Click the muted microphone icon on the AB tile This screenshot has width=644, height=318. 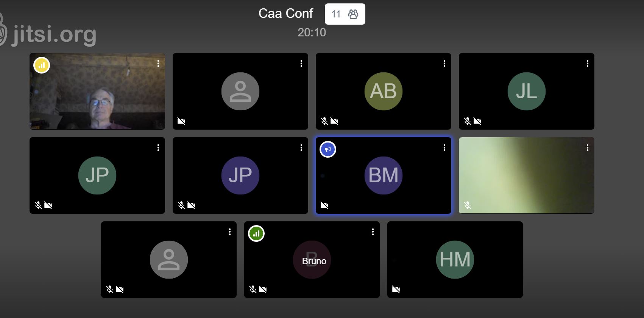point(324,121)
